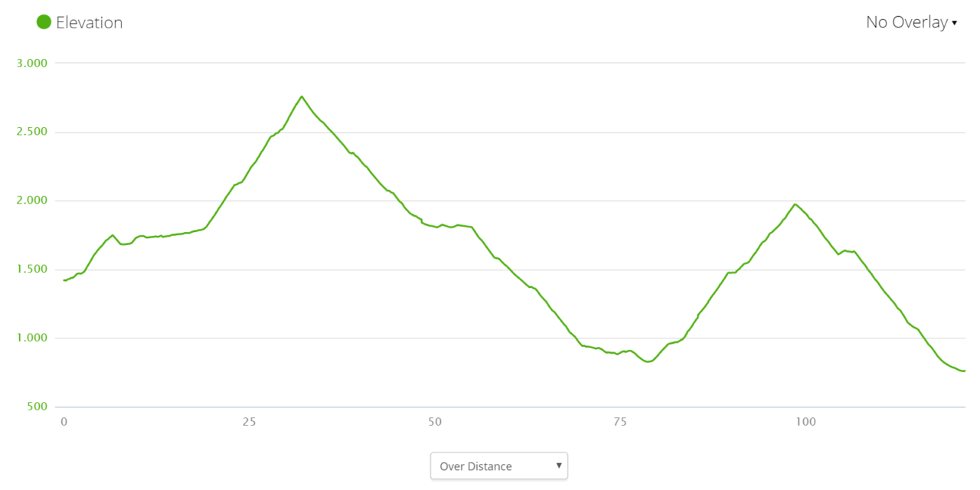
Task: Click the green Elevation legend circle
Action: [44, 22]
